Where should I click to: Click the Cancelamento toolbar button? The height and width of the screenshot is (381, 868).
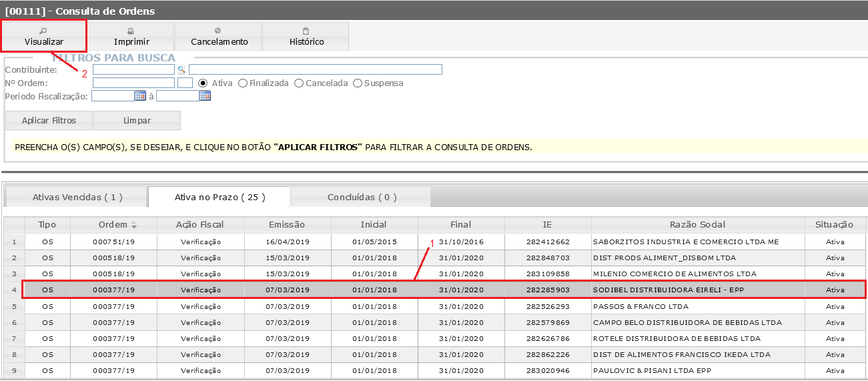pos(219,36)
